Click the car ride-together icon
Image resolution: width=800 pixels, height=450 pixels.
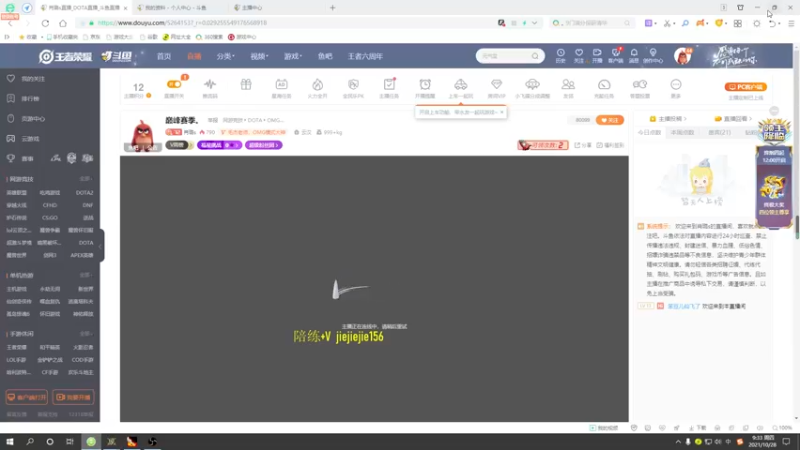tap(461, 84)
